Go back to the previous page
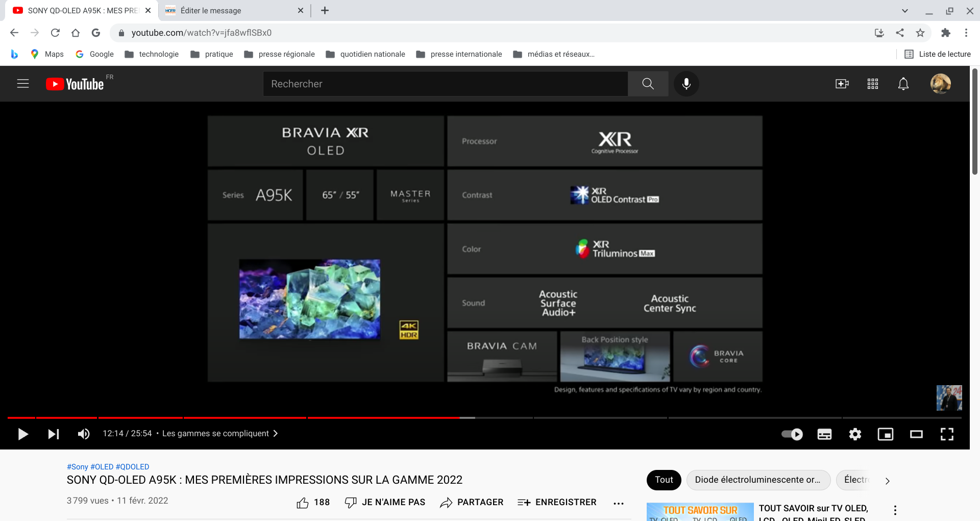The height and width of the screenshot is (521, 980). pyautogui.click(x=14, y=33)
